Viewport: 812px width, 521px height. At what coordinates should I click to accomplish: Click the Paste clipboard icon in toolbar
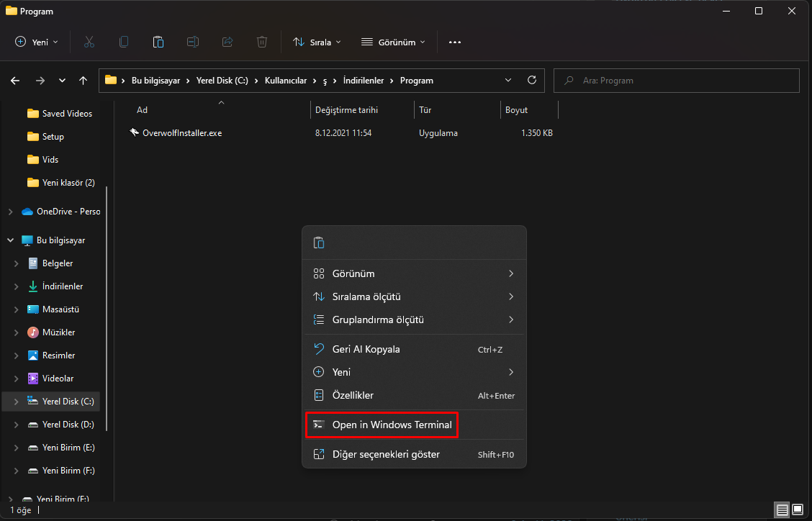tap(158, 42)
